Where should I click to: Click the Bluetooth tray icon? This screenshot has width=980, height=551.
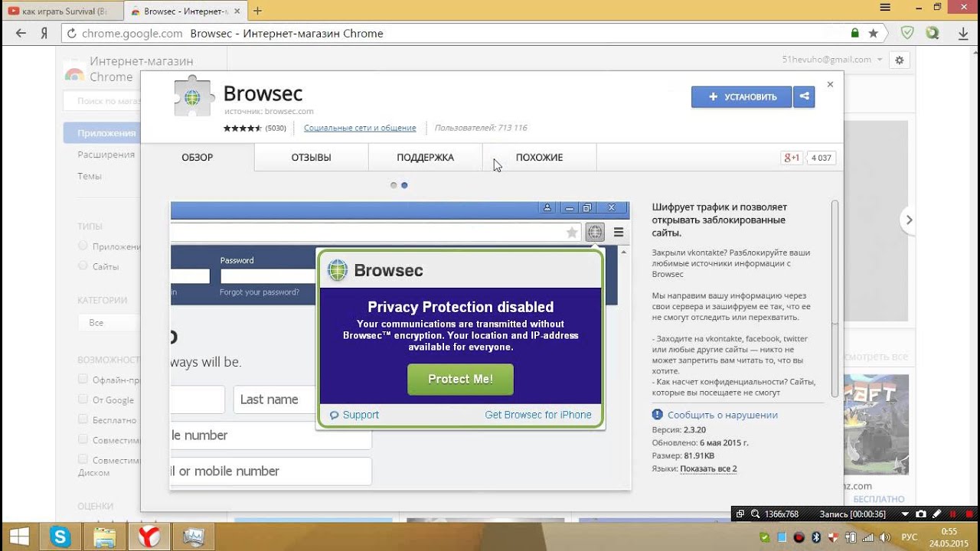click(816, 537)
